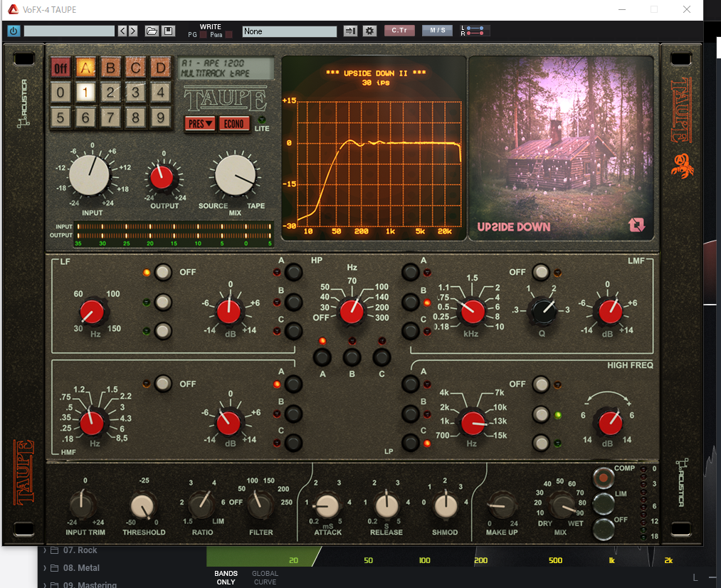721x588 pixels.
Task: Enable the Para write checkbox
Action: 228,34
